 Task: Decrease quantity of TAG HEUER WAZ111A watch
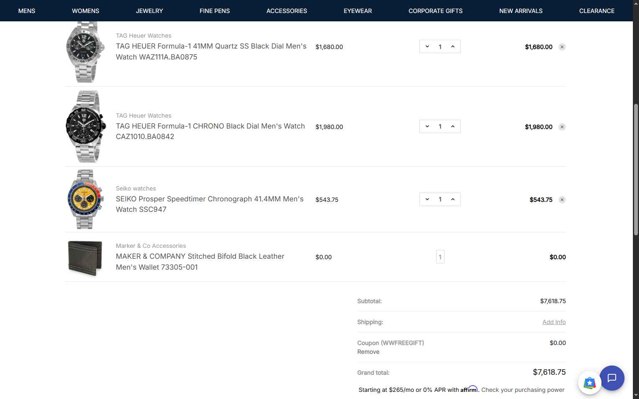(x=427, y=46)
